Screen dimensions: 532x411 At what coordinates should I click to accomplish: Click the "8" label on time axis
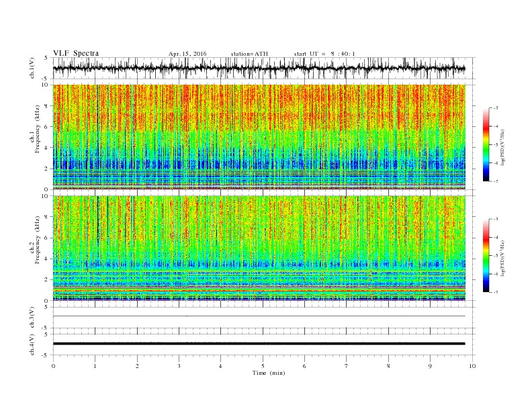point(388,366)
